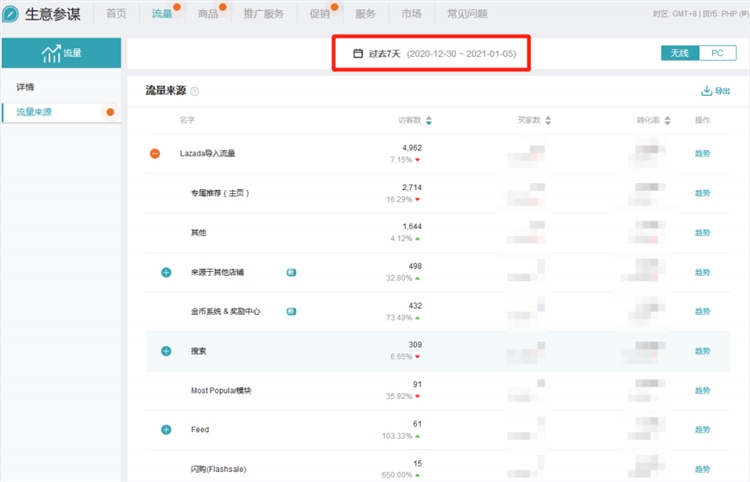Click 趋势 link for 金币系统 & 奖励中心
Image resolution: width=750 pixels, height=482 pixels.
click(x=702, y=311)
